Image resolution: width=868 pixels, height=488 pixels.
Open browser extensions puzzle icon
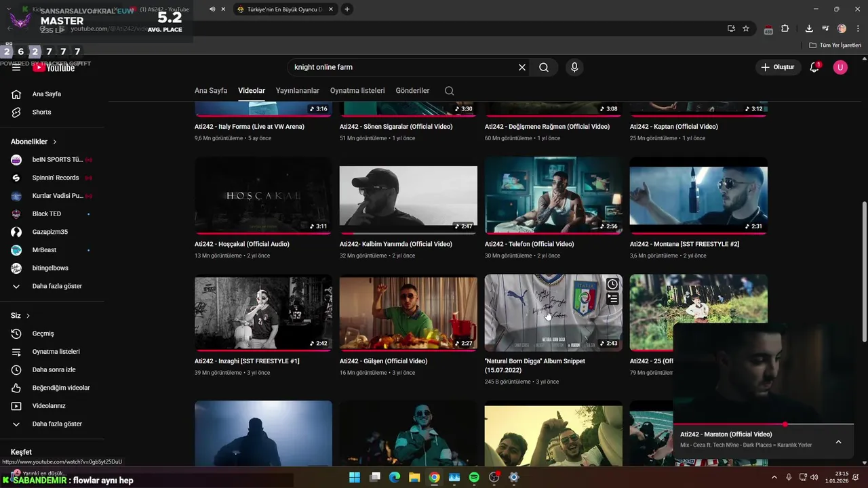pyautogui.click(x=785, y=28)
